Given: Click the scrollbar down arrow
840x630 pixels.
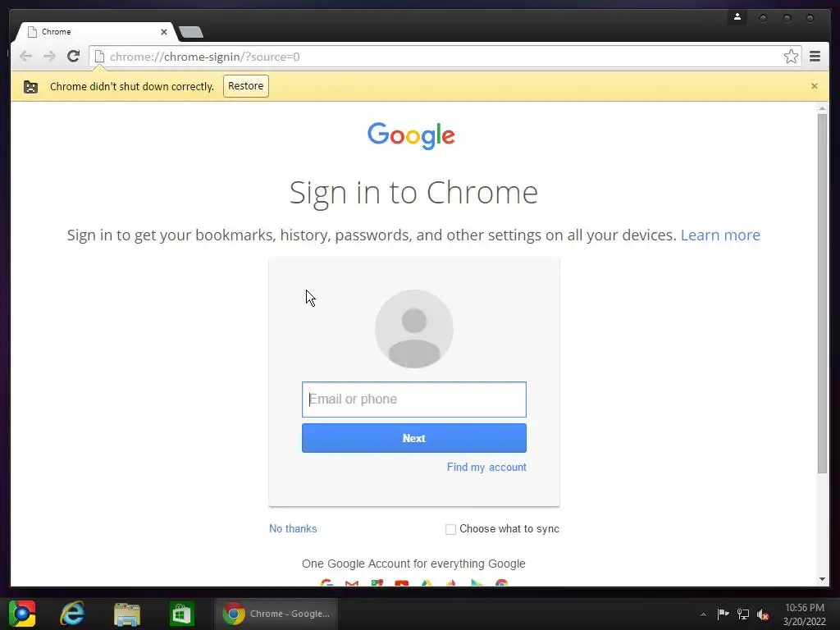Looking at the screenshot, I should [822, 579].
